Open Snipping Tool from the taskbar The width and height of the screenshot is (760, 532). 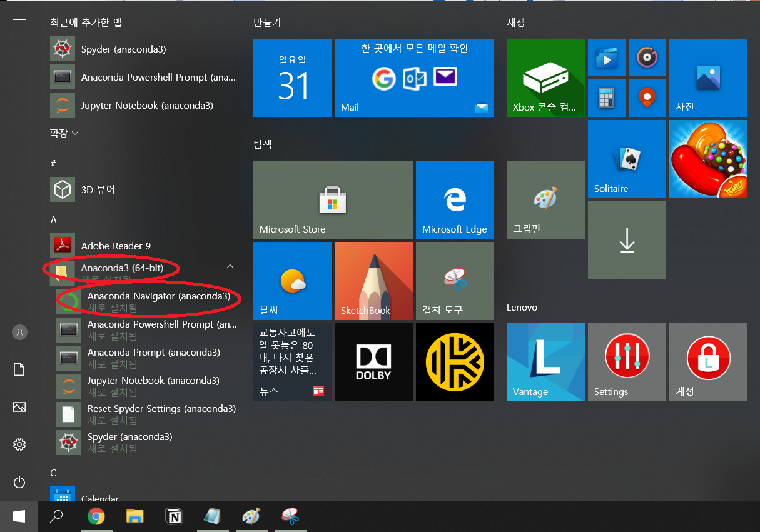(290, 516)
